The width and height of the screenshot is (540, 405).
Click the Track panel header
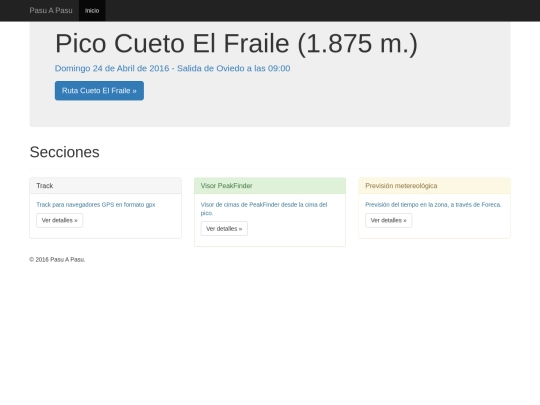105,186
